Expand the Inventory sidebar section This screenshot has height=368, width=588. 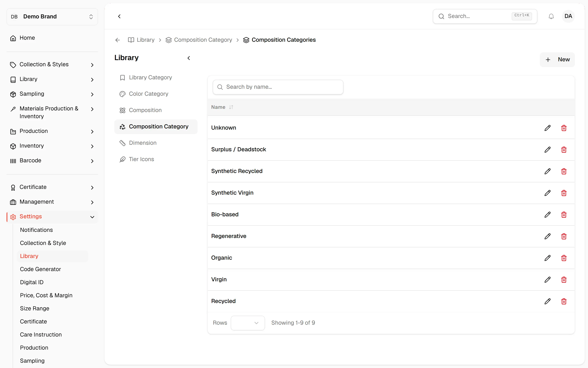pos(52,146)
